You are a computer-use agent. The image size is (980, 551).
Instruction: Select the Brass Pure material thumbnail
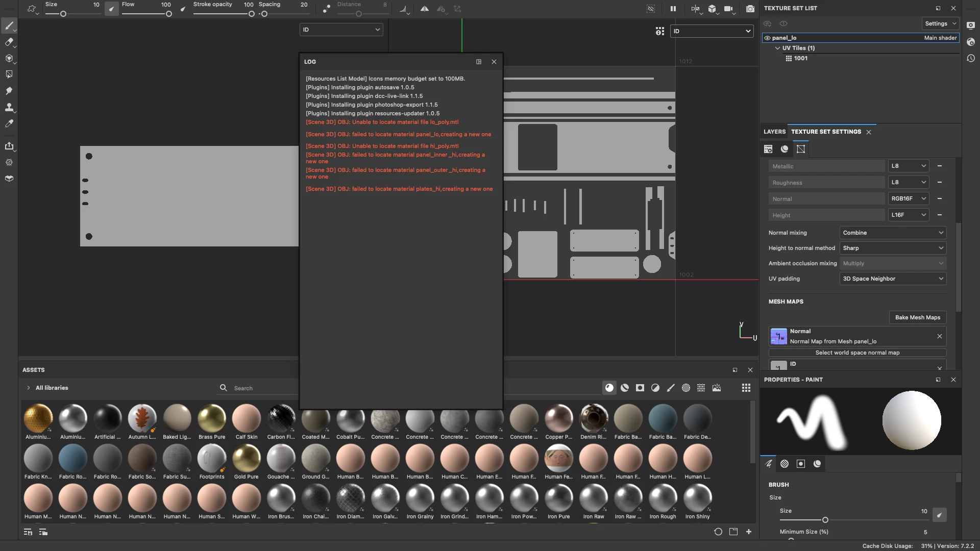pyautogui.click(x=212, y=418)
